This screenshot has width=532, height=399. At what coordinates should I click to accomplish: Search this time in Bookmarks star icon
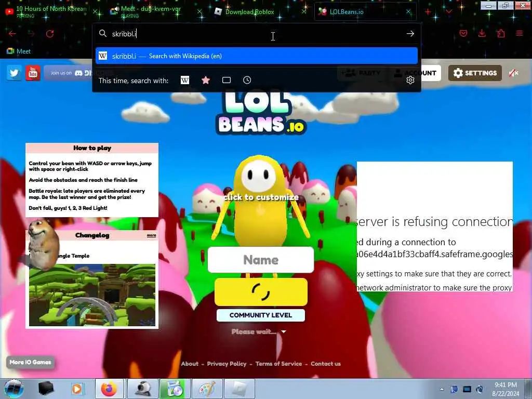[206, 80]
